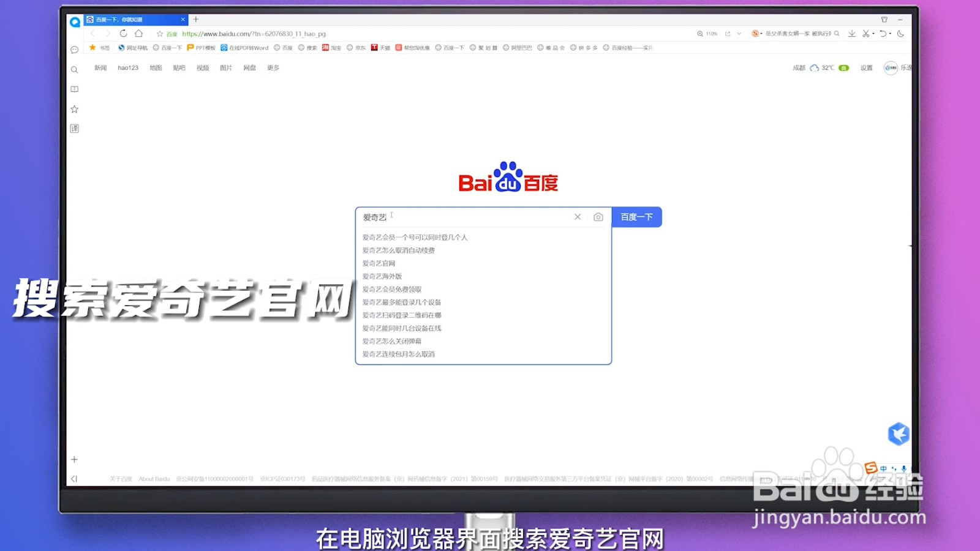The image size is (980, 551).
Task: Open the 关于百度 footer link
Action: pyautogui.click(x=121, y=479)
